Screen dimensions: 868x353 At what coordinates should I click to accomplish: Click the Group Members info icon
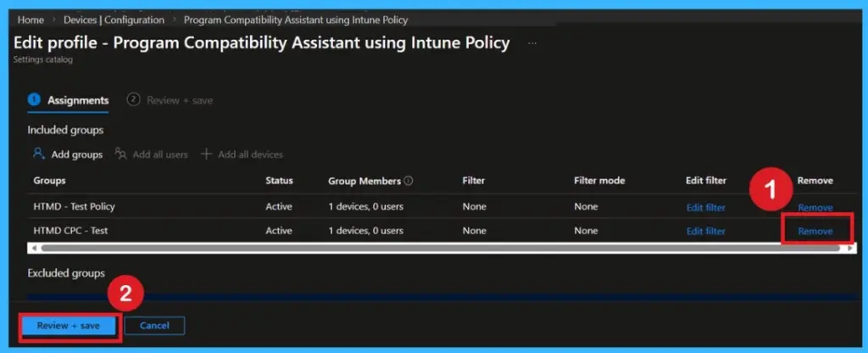click(409, 181)
